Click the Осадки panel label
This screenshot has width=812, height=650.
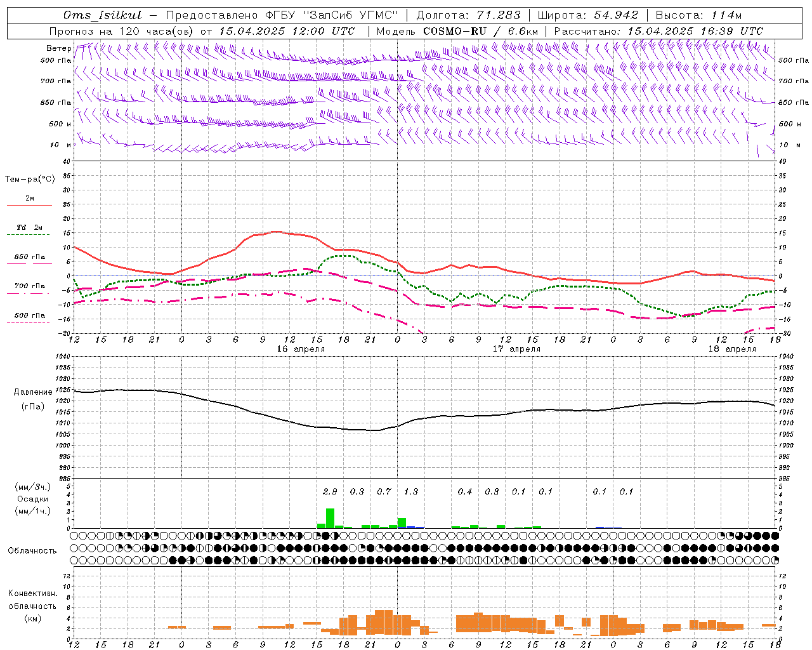[32, 499]
